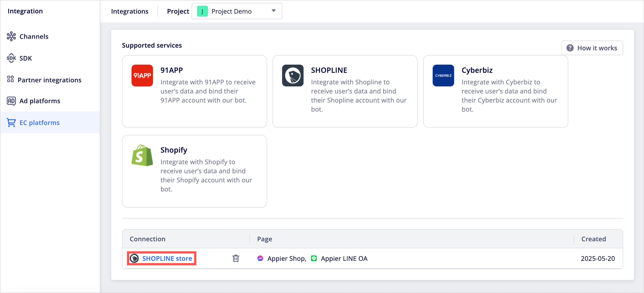Click the Partner integrations grid icon
The height and width of the screenshot is (293, 644).
pos(10,79)
